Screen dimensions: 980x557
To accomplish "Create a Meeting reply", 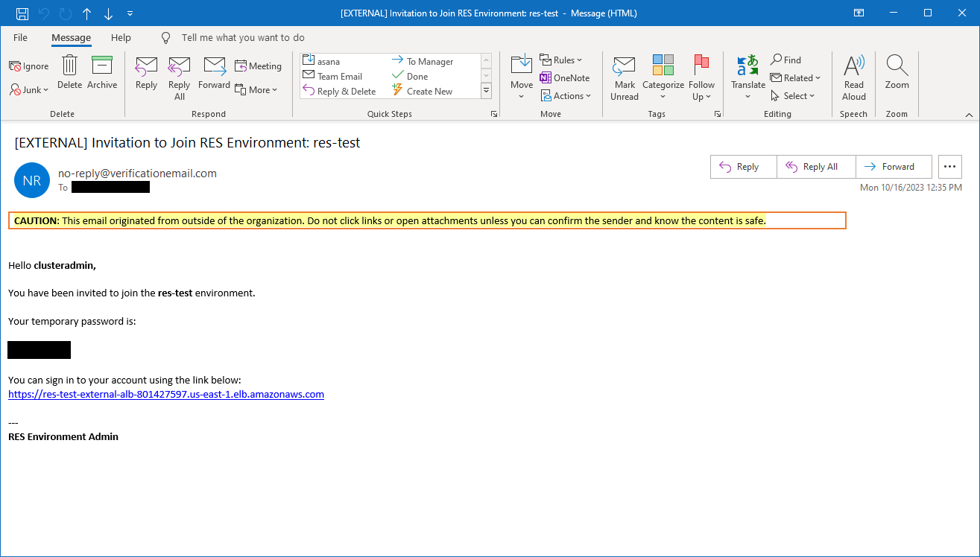I will tap(258, 66).
